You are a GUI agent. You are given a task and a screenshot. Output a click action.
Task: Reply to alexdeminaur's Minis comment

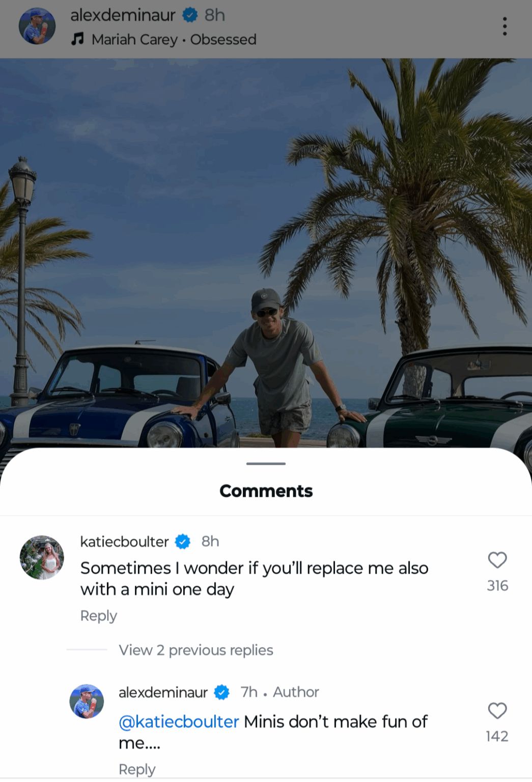[x=137, y=769]
